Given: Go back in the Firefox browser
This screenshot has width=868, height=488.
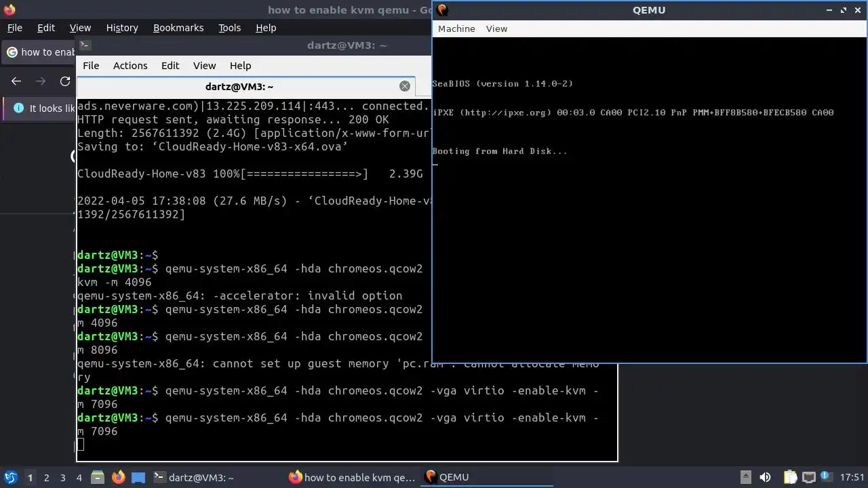Looking at the screenshot, I should (x=16, y=81).
